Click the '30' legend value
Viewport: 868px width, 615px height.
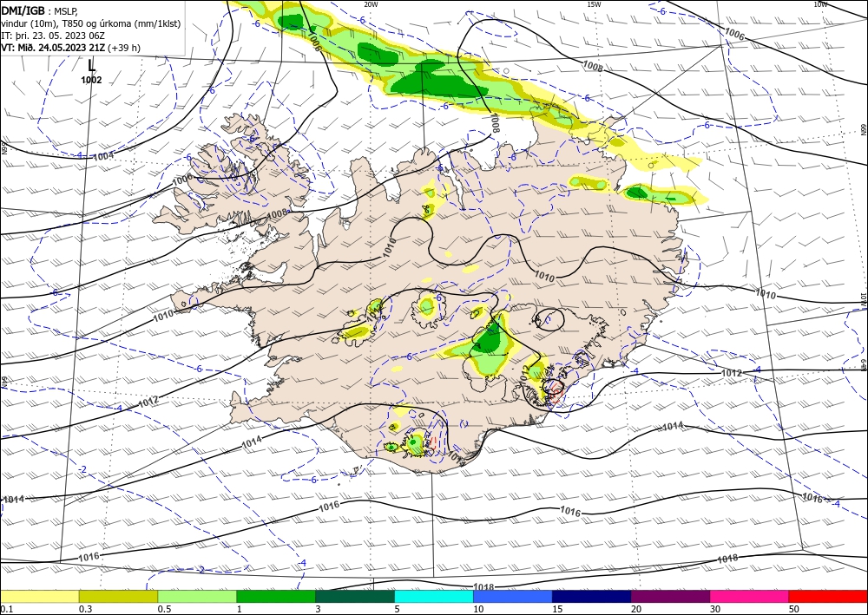click(x=716, y=609)
